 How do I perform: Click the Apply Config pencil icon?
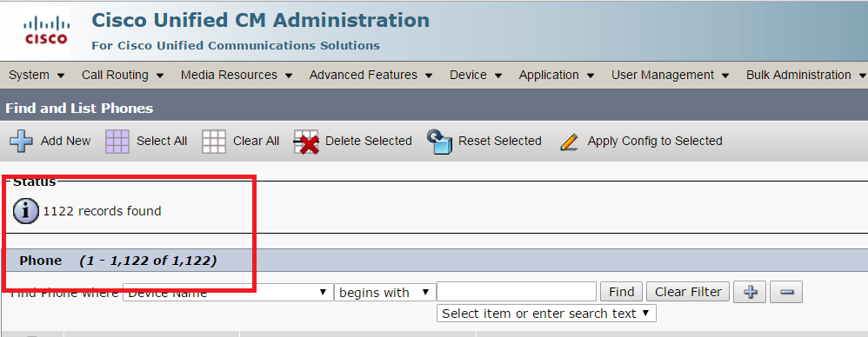click(x=569, y=142)
